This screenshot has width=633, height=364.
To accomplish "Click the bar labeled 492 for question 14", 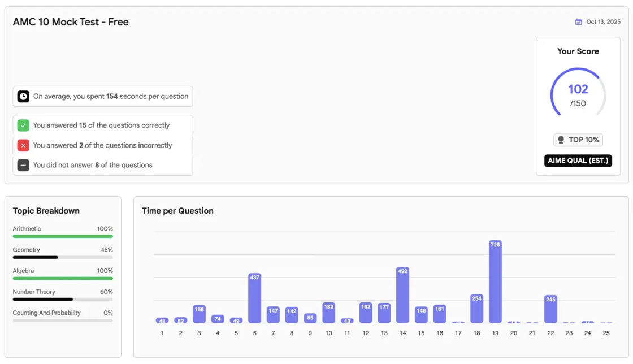I will tap(402, 295).
